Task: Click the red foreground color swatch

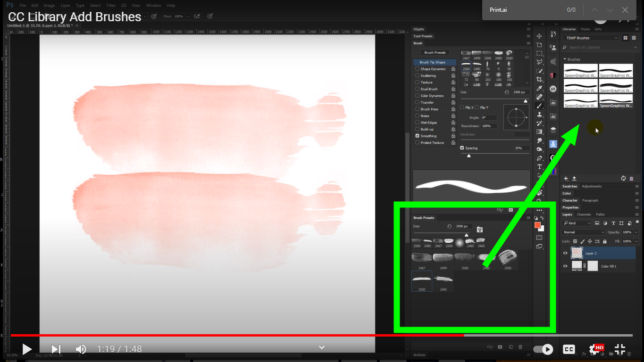Action: pos(538,225)
